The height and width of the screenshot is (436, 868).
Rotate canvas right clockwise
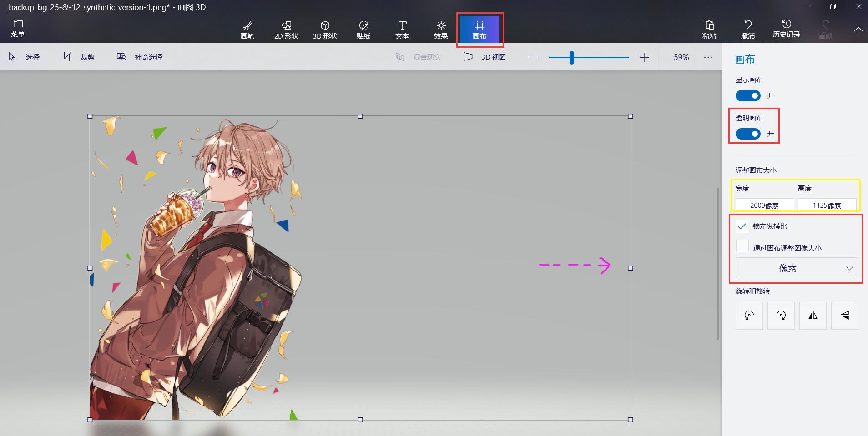tap(781, 316)
